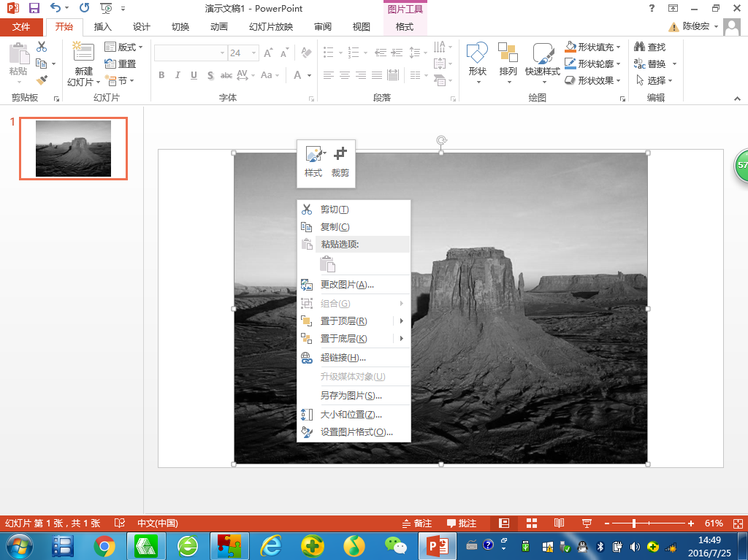
Task: Switch to Reading view icon
Action: pos(559,523)
